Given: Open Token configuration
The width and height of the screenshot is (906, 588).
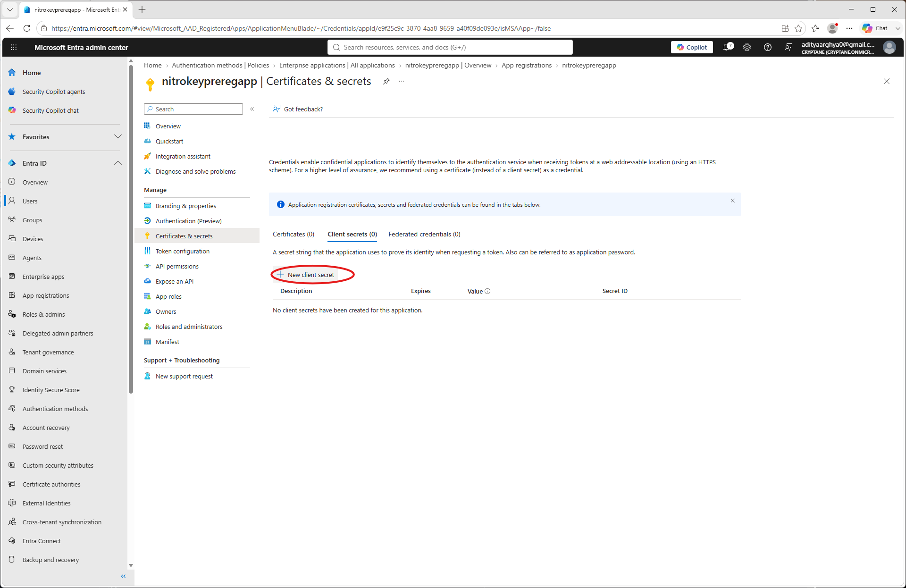Looking at the screenshot, I should point(183,251).
